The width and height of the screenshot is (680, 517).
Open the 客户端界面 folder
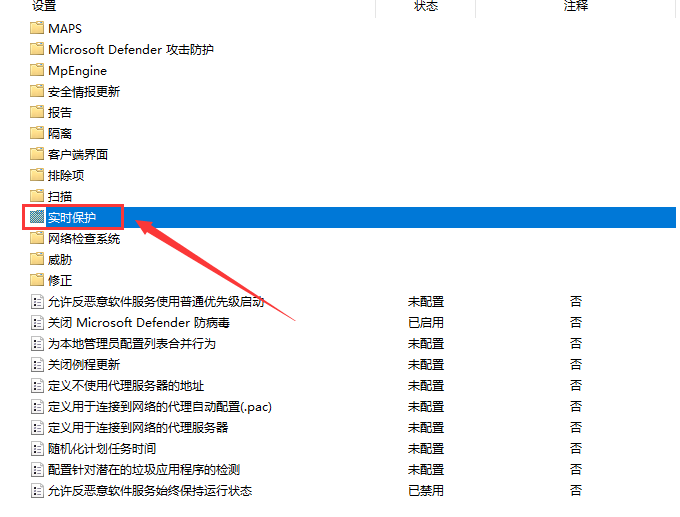[78, 154]
